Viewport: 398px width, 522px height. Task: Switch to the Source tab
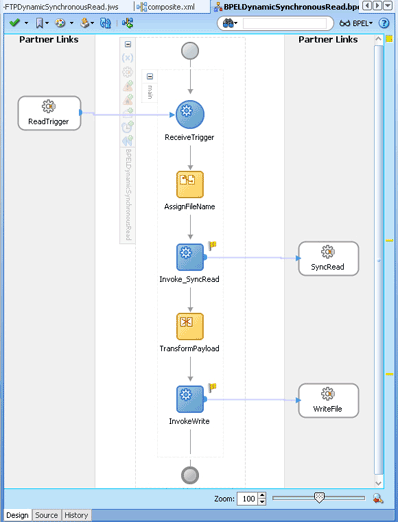pos(46,515)
